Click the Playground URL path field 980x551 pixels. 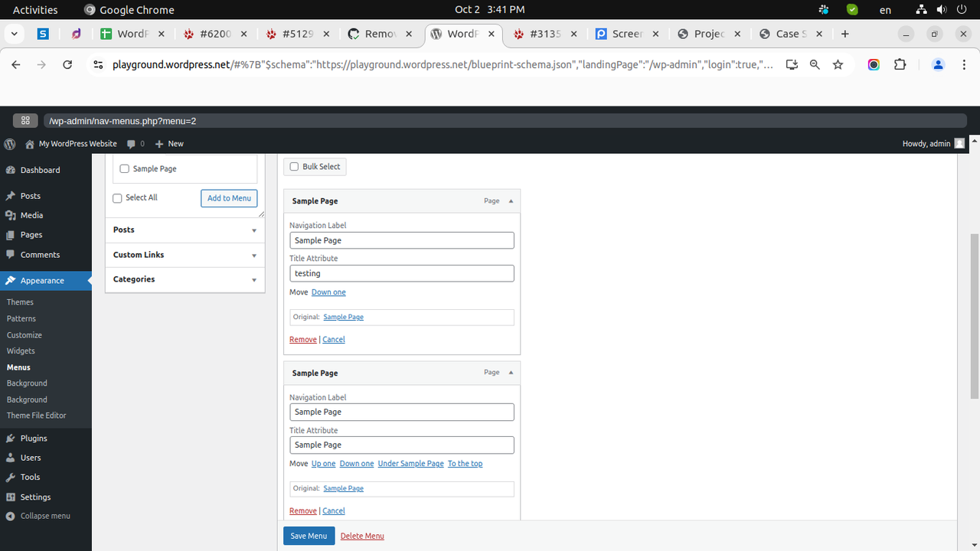(x=505, y=121)
